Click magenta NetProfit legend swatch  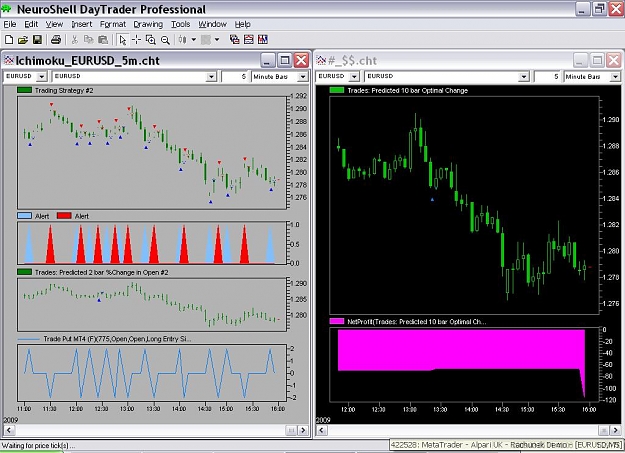click(337, 321)
